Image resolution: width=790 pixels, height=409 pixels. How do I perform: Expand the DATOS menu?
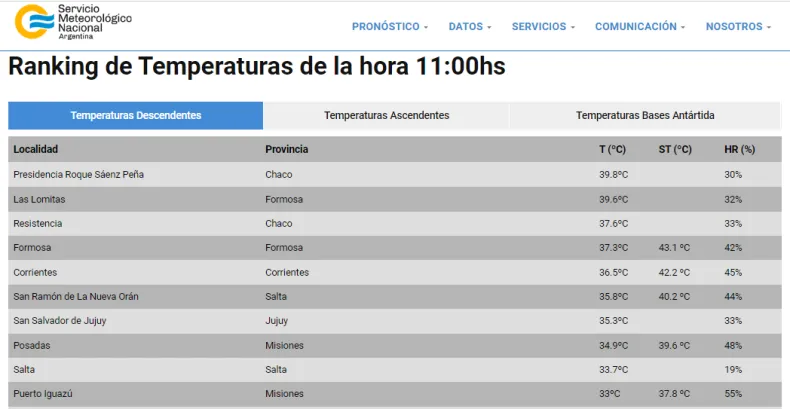[x=470, y=27]
